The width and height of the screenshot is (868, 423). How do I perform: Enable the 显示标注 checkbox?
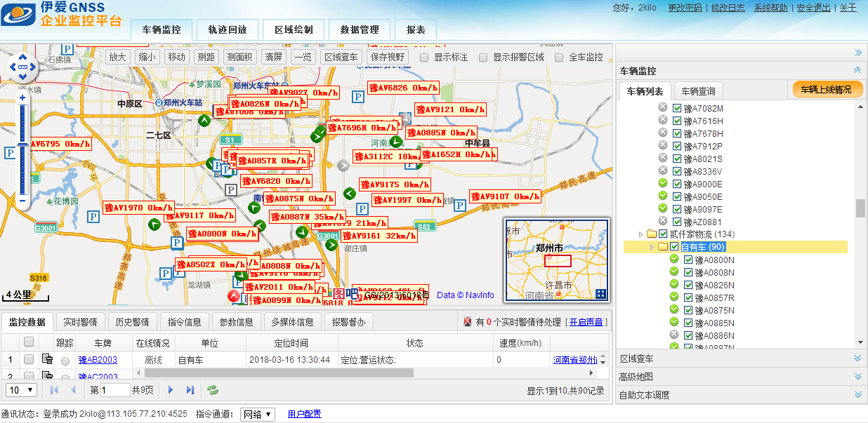[424, 58]
